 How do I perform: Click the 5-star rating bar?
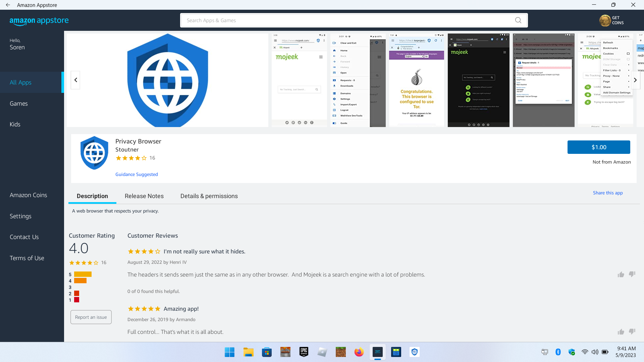pos(83,274)
